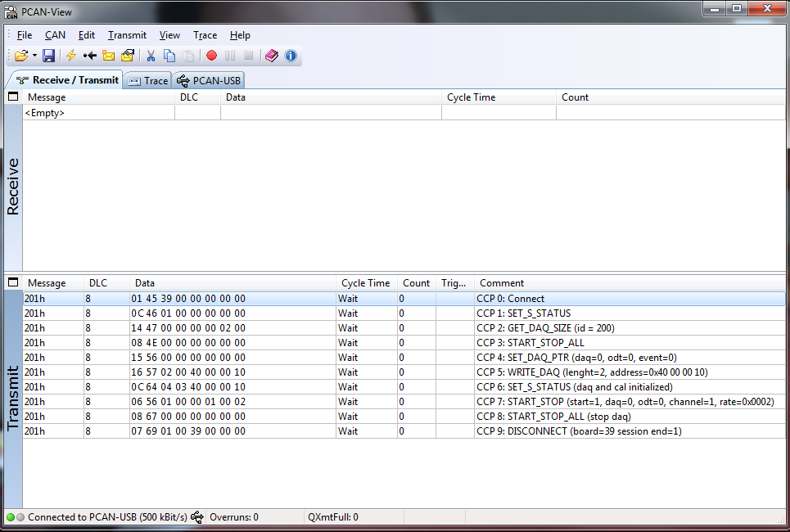
Task: Click the Receive DLC column header
Action: click(x=197, y=97)
